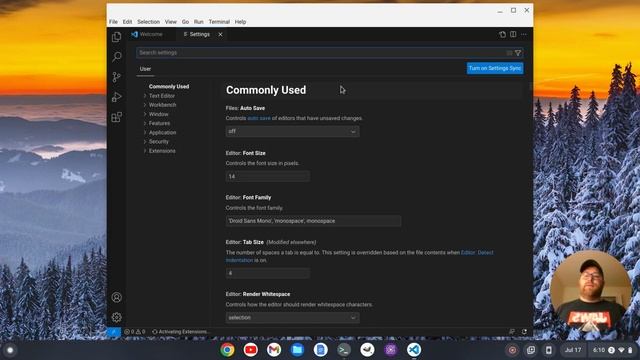Select the User settings scope tab
This screenshot has width=640, height=360.
pos(145,69)
